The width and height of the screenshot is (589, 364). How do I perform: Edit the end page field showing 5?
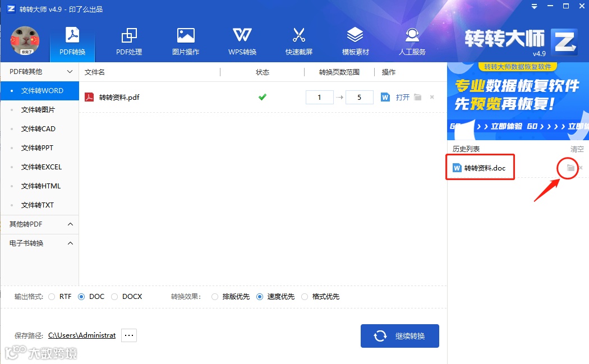(x=359, y=97)
